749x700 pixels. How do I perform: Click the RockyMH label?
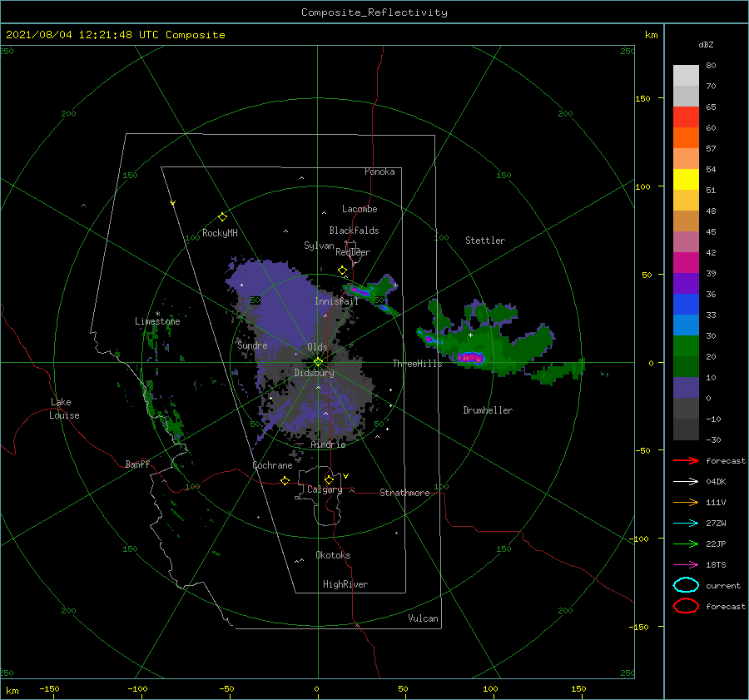click(220, 233)
